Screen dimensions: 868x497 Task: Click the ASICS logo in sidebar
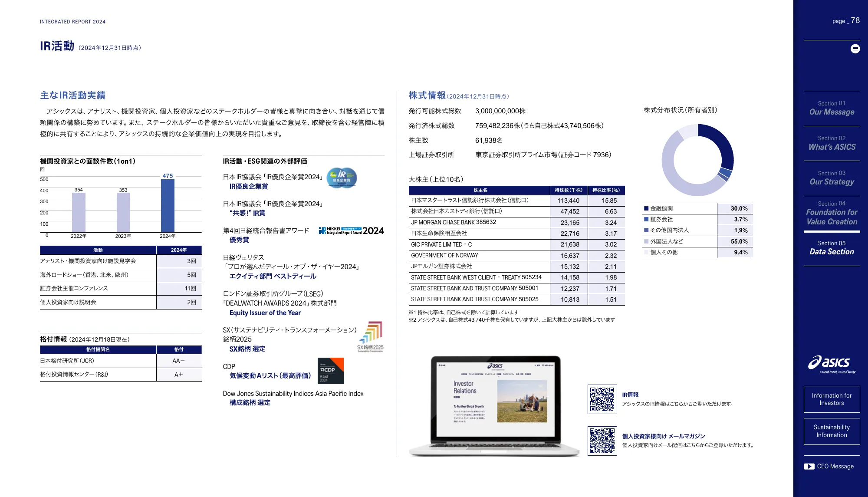(832, 364)
